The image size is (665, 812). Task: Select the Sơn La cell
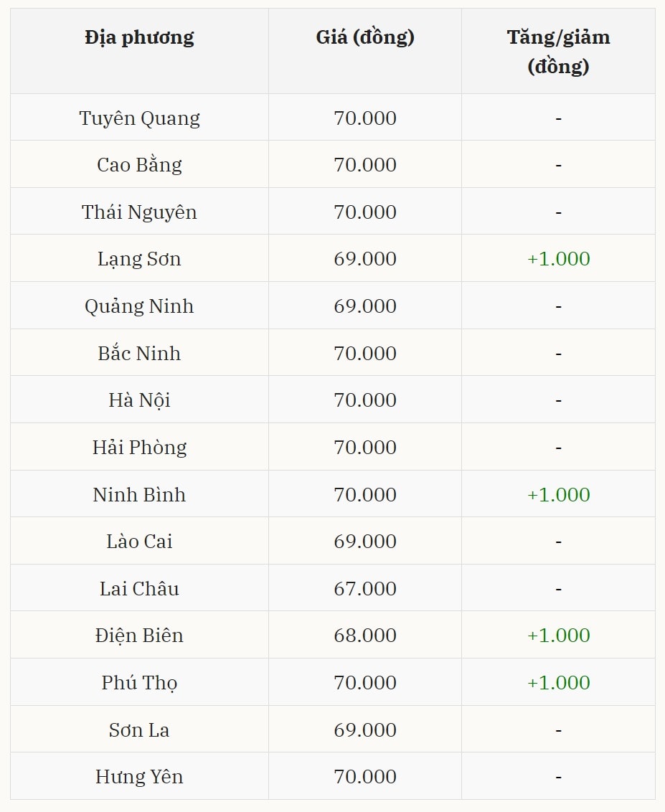[139, 730]
